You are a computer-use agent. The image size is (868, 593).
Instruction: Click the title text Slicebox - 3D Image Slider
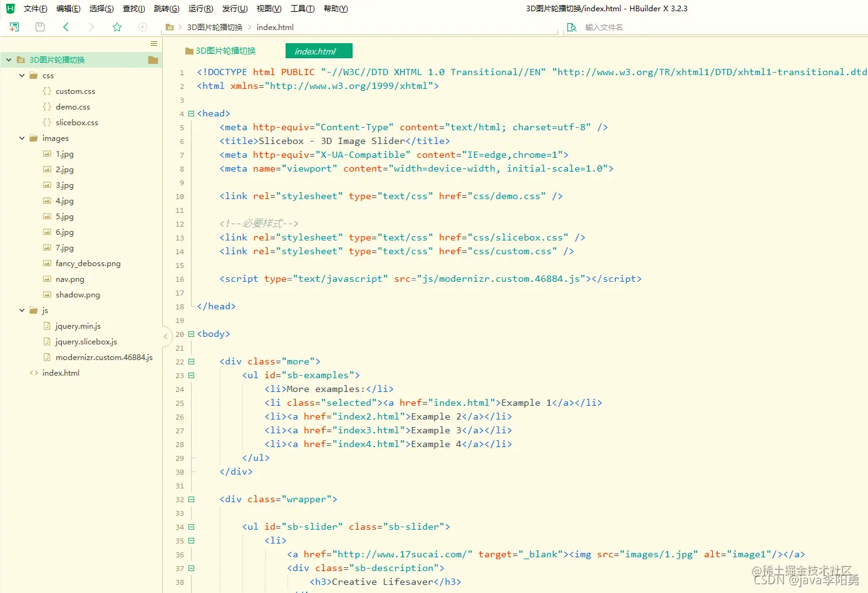(333, 141)
